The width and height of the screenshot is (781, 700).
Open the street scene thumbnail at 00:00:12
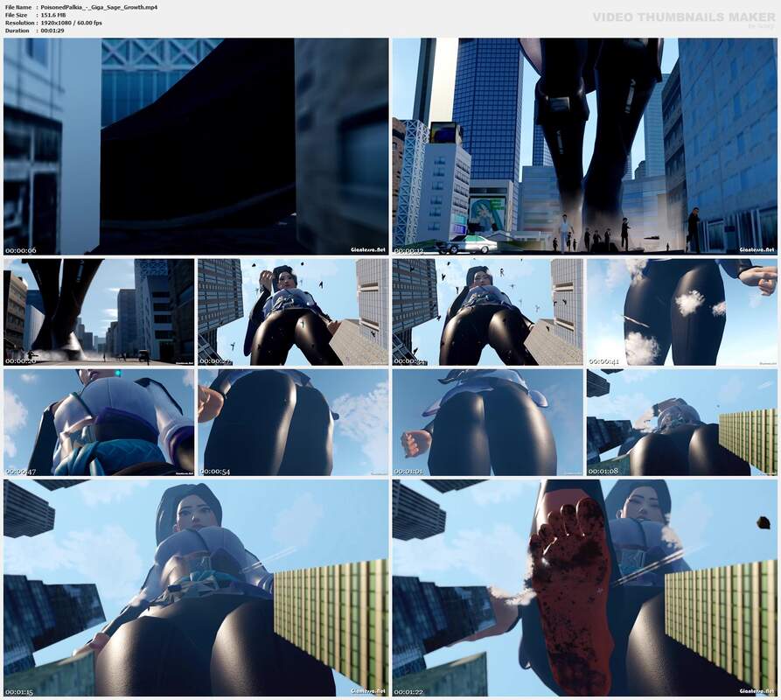point(585,146)
